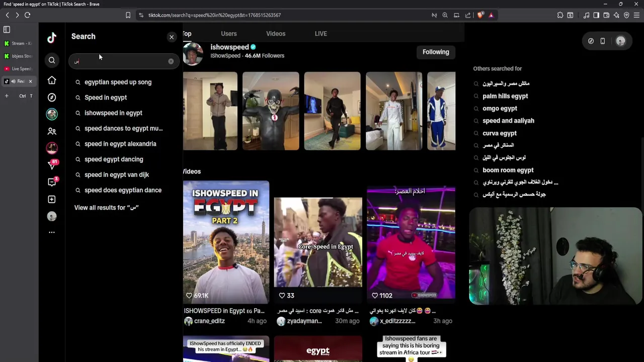Viewport: 644px width, 362px height.
Task: Click the share page icon
Action: pyautogui.click(x=468, y=15)
